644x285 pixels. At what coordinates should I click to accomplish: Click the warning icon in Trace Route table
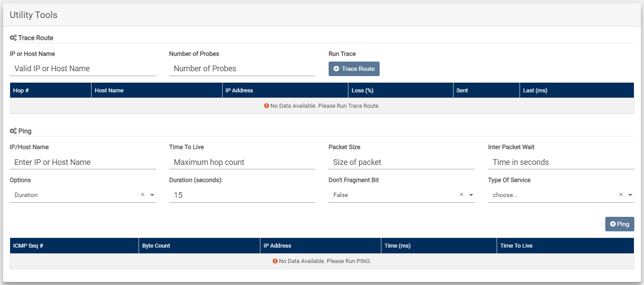[267, 106]
